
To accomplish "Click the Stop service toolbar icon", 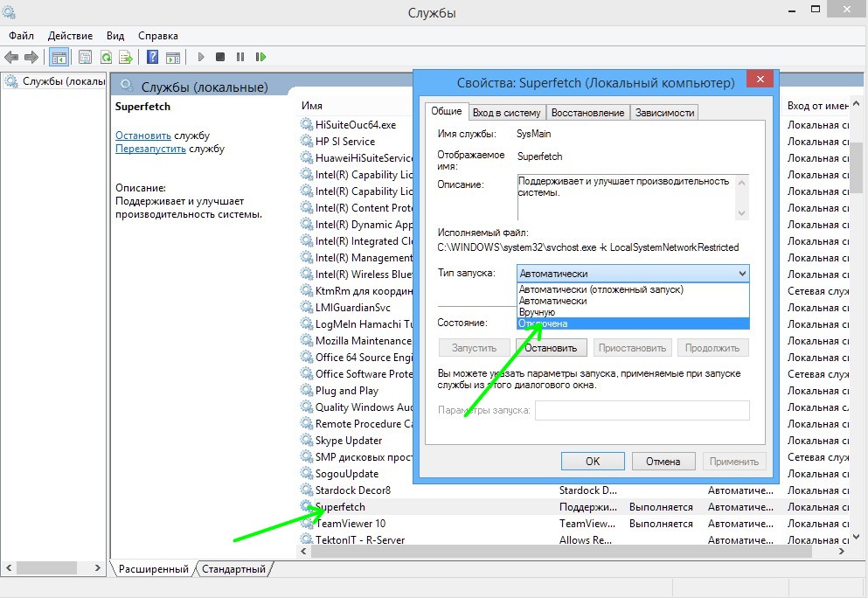I will pyautogui.click(x=220, y=58).
